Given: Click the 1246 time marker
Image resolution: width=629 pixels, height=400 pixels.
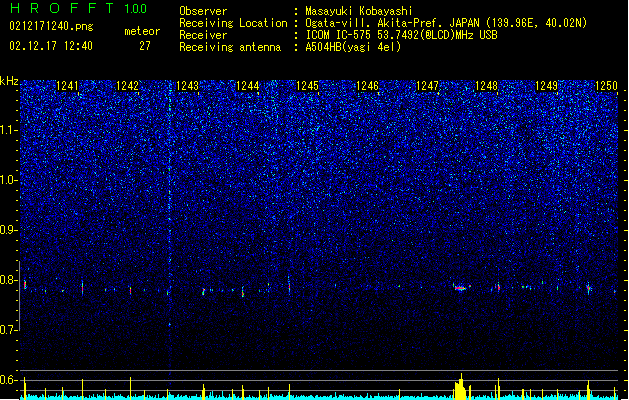Looking at the screenshot, I should 367,86.
